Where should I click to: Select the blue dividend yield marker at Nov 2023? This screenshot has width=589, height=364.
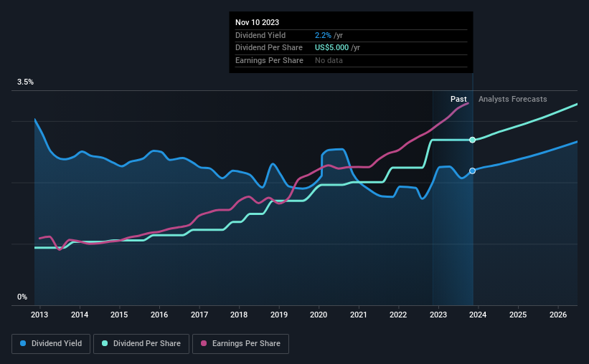(473, 171)
